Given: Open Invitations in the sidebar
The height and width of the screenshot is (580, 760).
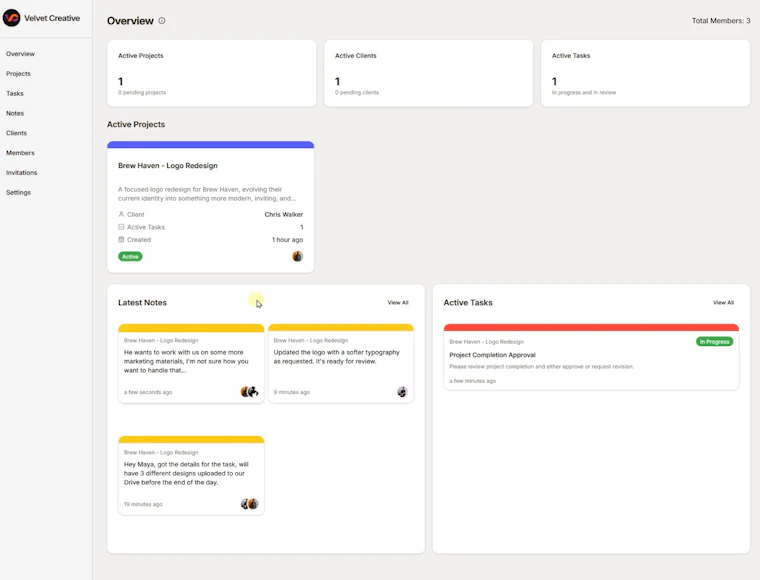Looking at the screenshot, I should (x=21, y=173).
